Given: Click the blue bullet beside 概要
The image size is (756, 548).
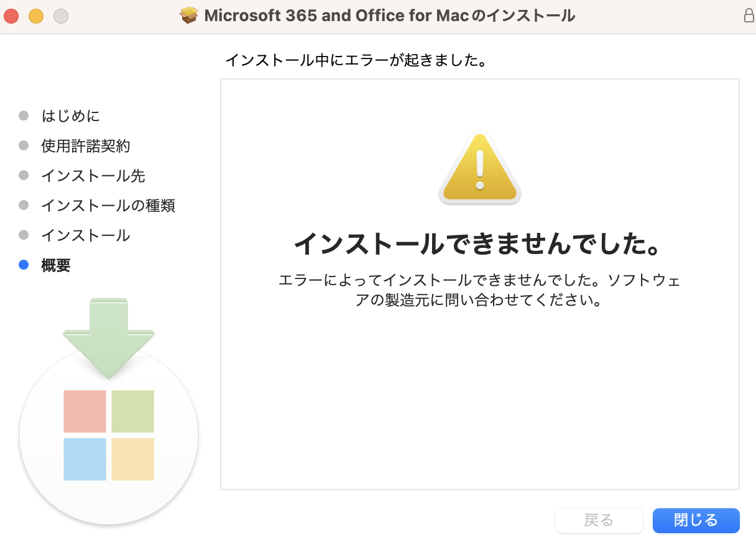Looking at the screenshot, I should click(x=24, y=265).
